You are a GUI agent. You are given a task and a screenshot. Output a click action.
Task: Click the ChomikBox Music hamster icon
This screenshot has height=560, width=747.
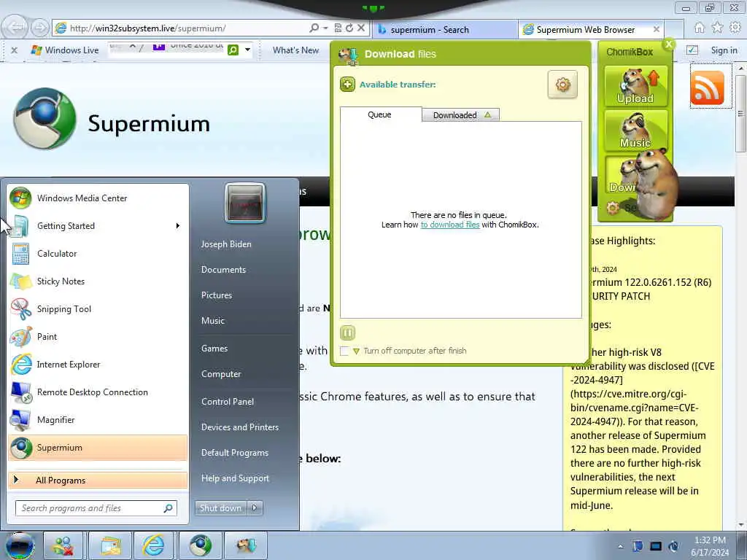[x=635, y=130]
